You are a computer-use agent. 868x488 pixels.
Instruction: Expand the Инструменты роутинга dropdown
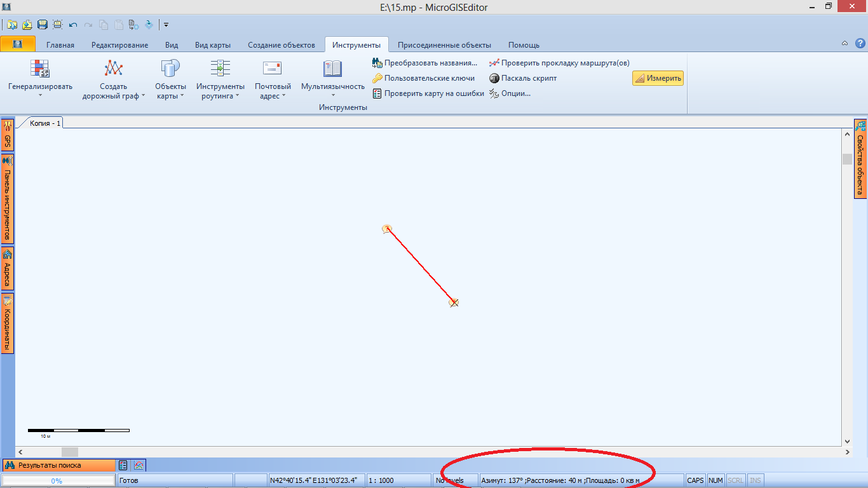click(x=220, y=91)
